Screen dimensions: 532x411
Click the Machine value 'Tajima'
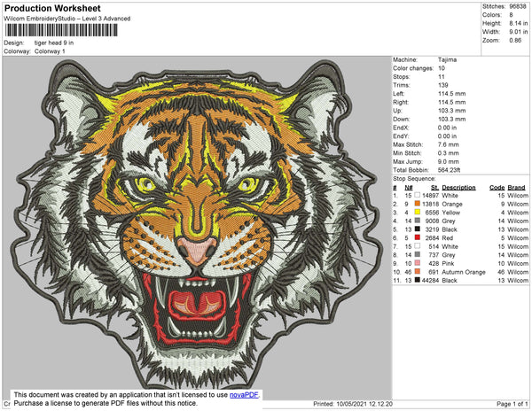[x=447, y=59]
